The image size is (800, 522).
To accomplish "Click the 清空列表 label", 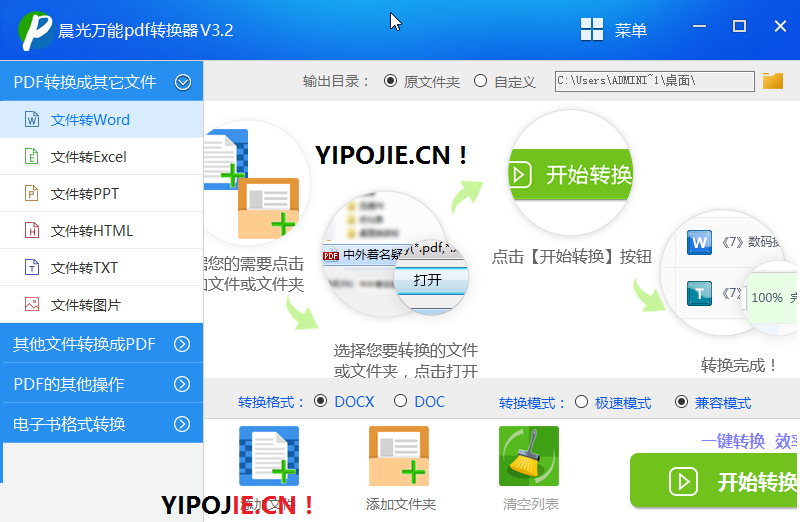I will [x=531, y=504].
